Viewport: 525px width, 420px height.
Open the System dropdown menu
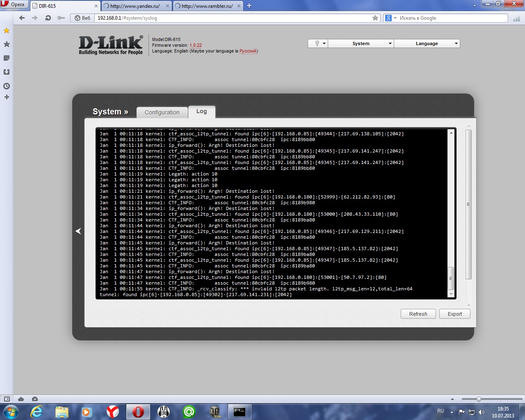(361, 43)
